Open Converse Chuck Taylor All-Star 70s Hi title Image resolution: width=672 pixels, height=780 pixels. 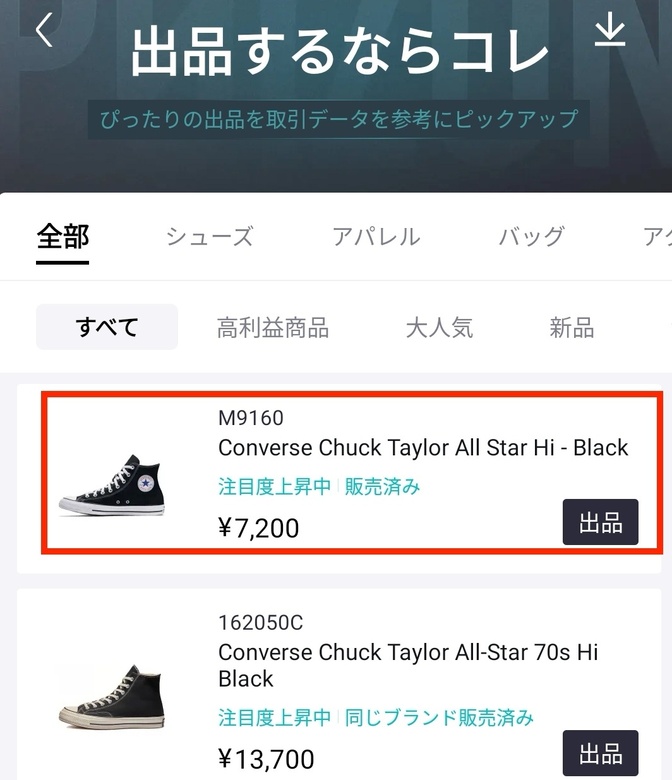(408, 665)
